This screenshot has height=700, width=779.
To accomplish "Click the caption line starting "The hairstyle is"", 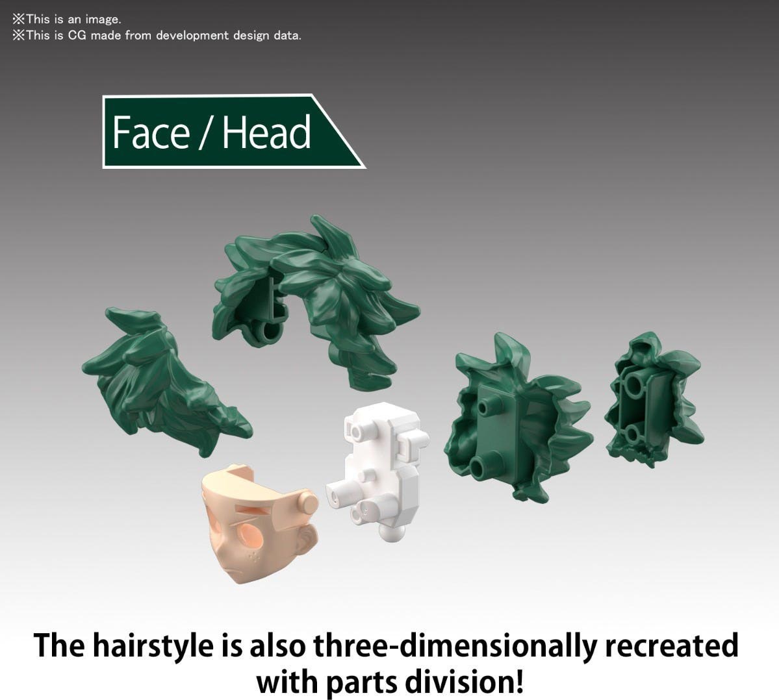I will coord(386,645).
